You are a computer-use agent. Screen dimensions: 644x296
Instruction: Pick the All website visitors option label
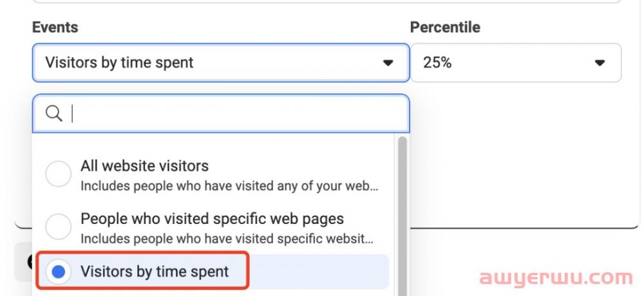pos(144,166)
